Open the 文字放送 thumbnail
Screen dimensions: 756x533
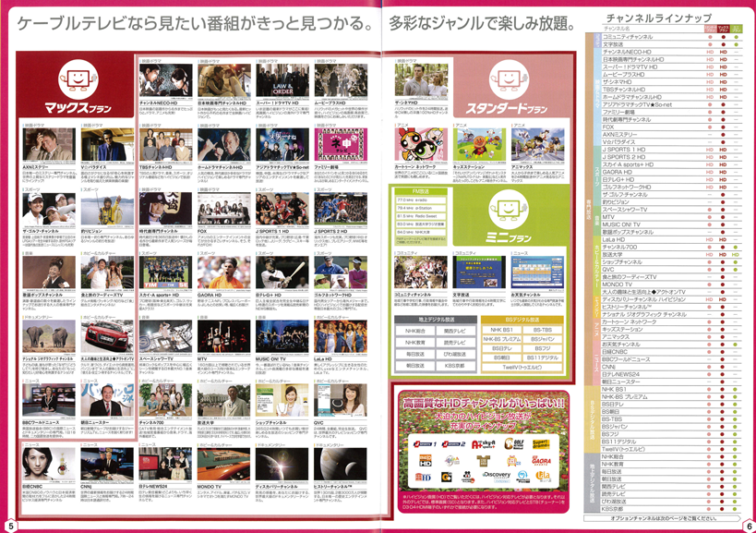[x=480, y=273]
